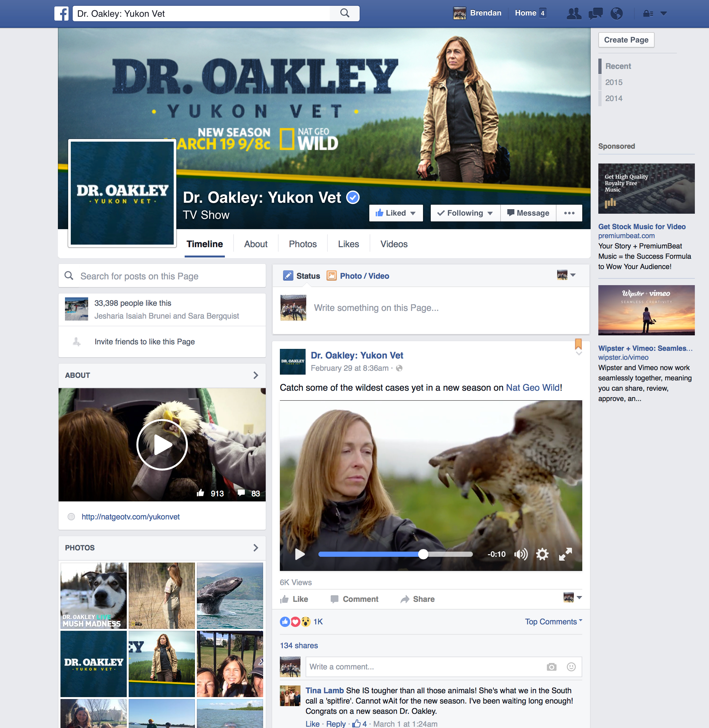Viewport: 709px width, 728px height.
Task: Click the public audience globe icon on the post
Action: pos(399,368)
